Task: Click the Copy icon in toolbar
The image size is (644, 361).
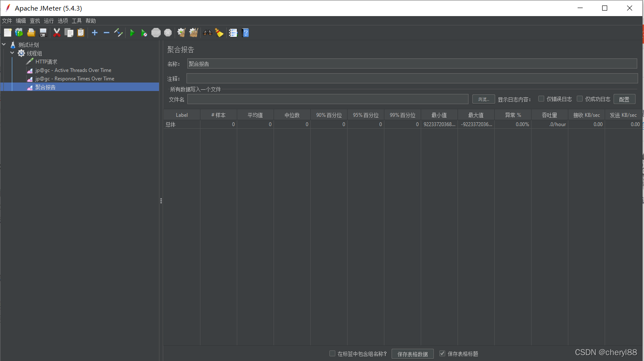Action: [x=69, y=33]
